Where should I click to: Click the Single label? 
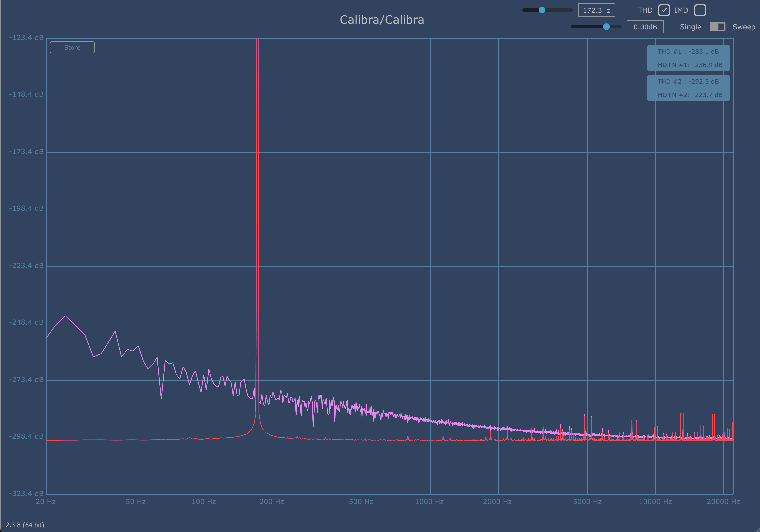pos(690,27)
